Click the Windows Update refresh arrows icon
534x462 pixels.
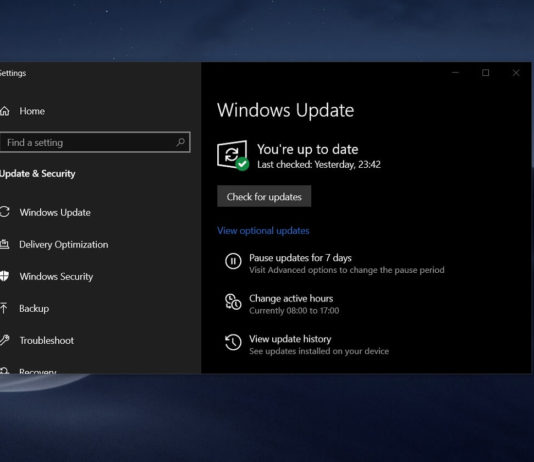click(5, 212)
